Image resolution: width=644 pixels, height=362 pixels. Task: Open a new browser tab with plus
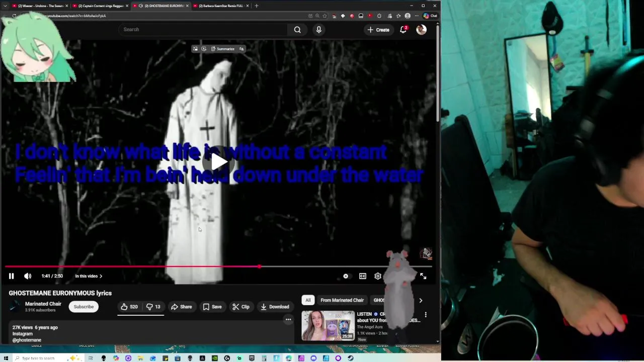coord(256,6)
